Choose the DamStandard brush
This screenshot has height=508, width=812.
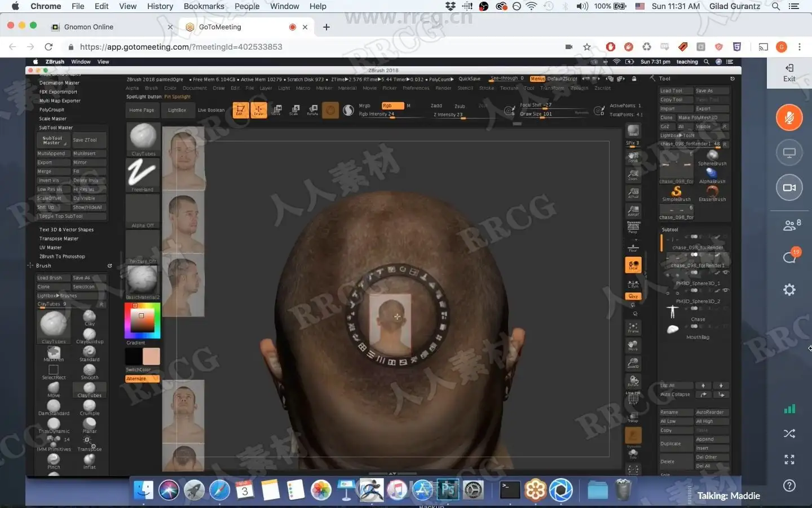click(x=54, y=406)
